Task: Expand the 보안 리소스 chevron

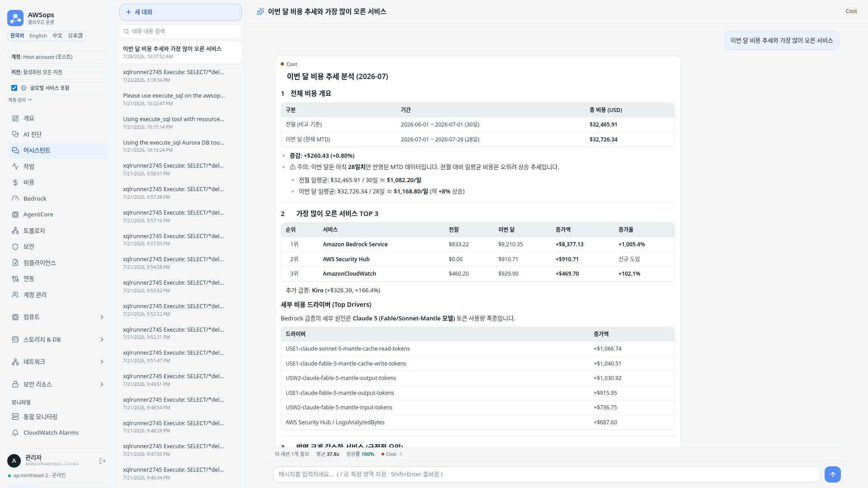Action: tap(102, 384)
